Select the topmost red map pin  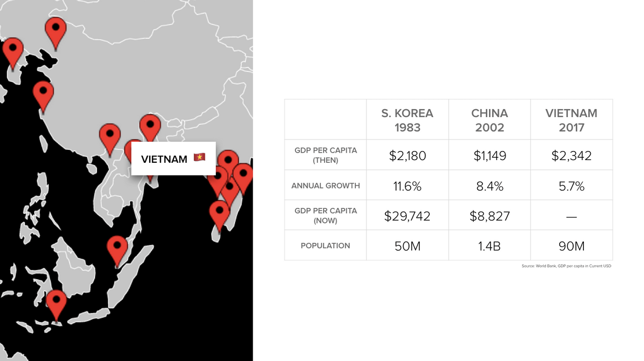pyautogui.click(x=55, y=32)
